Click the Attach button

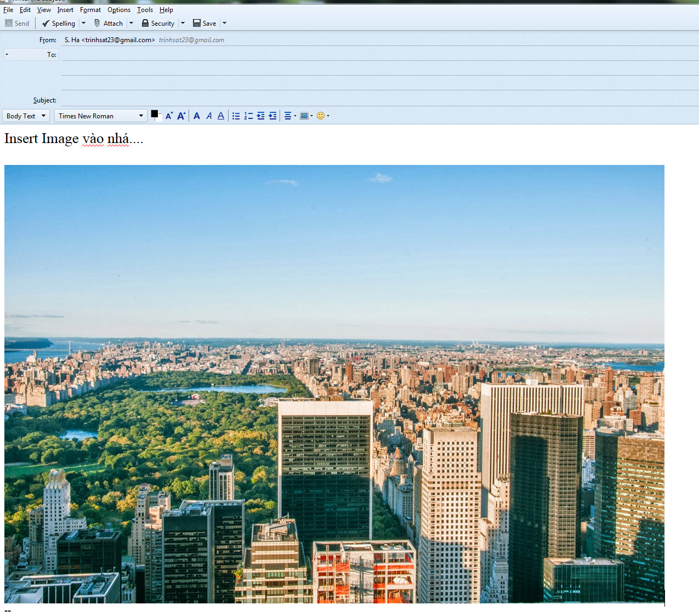tap(109, 23)
